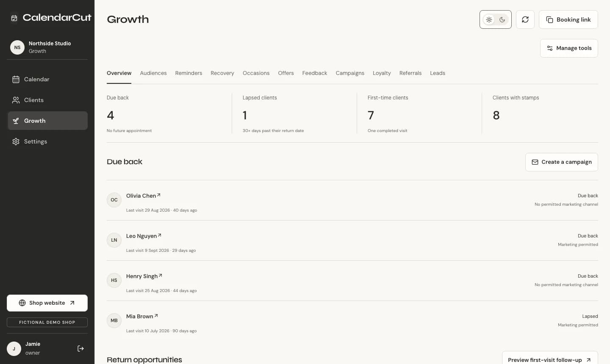This screenshot has width=610, height=364.
Task: Select the Growth sidebar item
Action: [47, 121]
